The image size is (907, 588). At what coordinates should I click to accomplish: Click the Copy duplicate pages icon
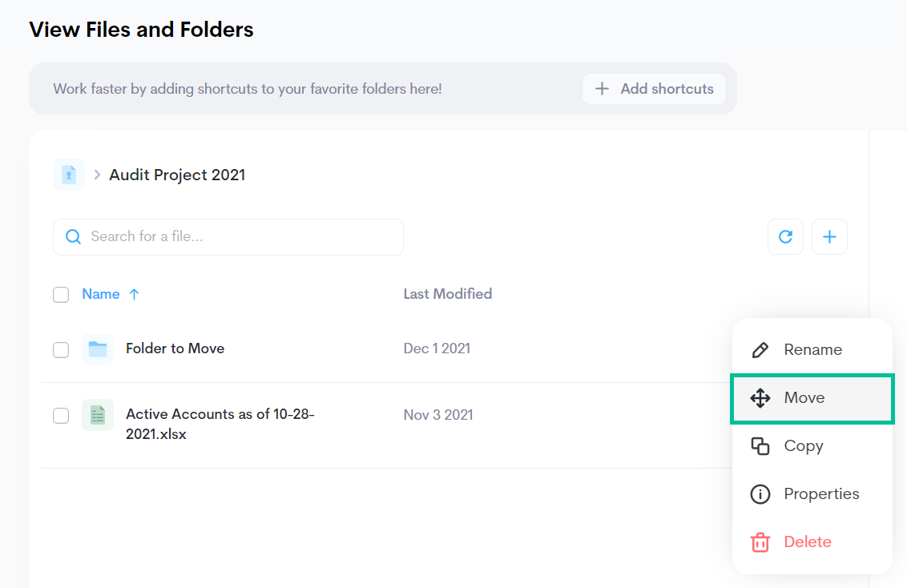tap(760, 445)
